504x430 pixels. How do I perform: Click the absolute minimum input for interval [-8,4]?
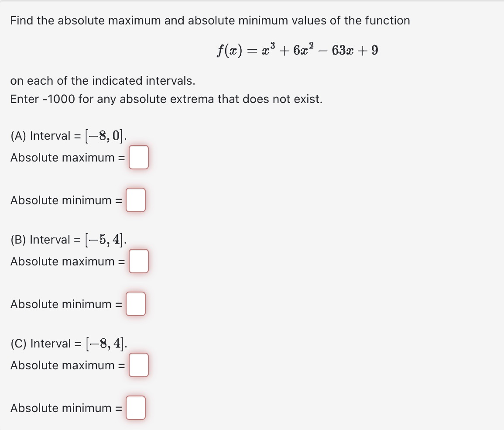[135, 408]
